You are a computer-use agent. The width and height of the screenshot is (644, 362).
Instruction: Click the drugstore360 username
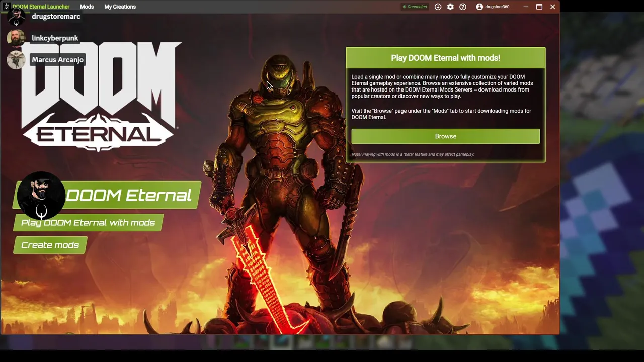[x=497, y=7]
